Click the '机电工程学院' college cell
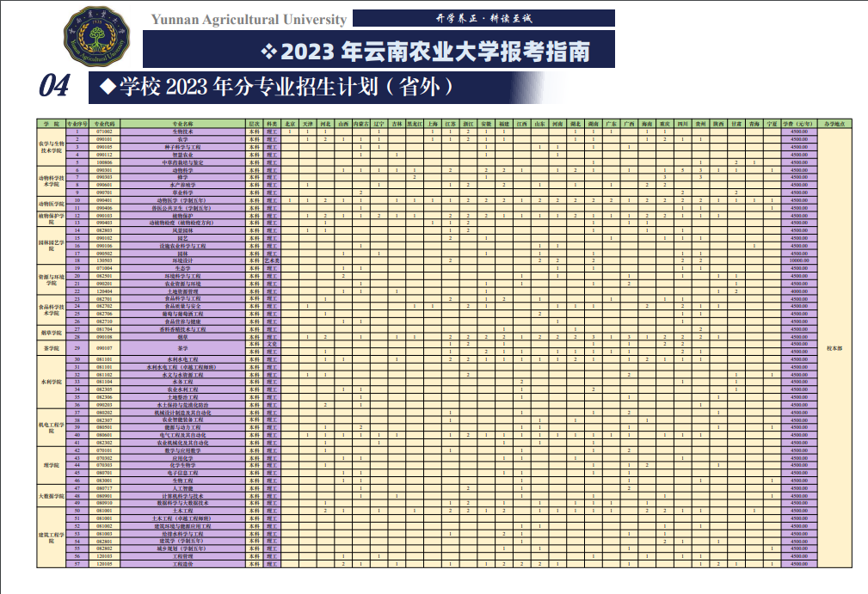The height and width of the screenshot is (594, 868). (51, 427)
